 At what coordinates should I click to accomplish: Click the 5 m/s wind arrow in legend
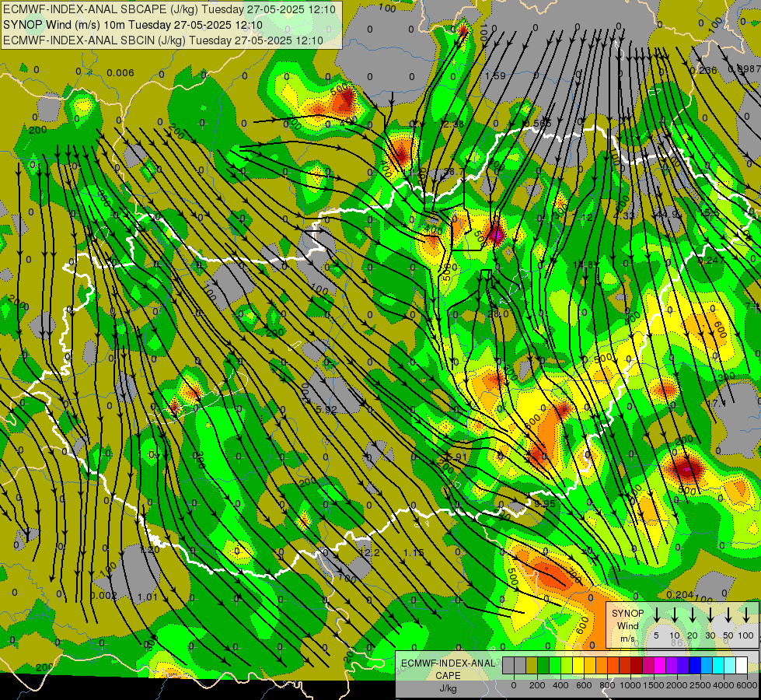click(x=656, y=615)
